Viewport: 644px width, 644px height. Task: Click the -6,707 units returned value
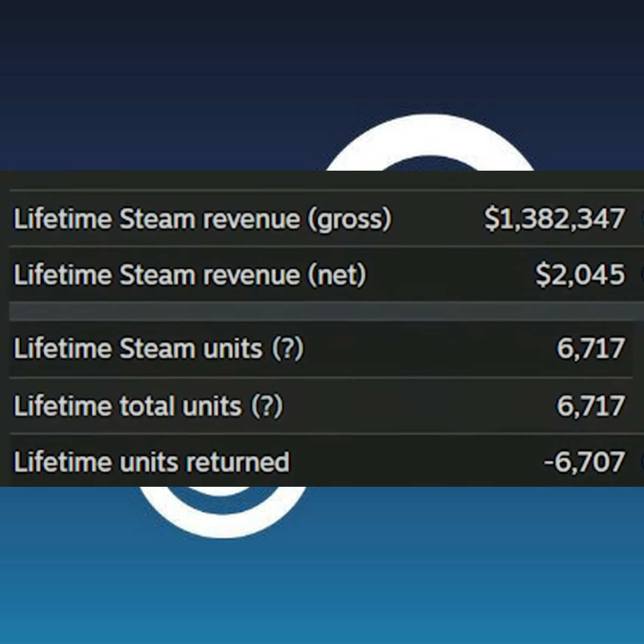[x=584, y=462]
